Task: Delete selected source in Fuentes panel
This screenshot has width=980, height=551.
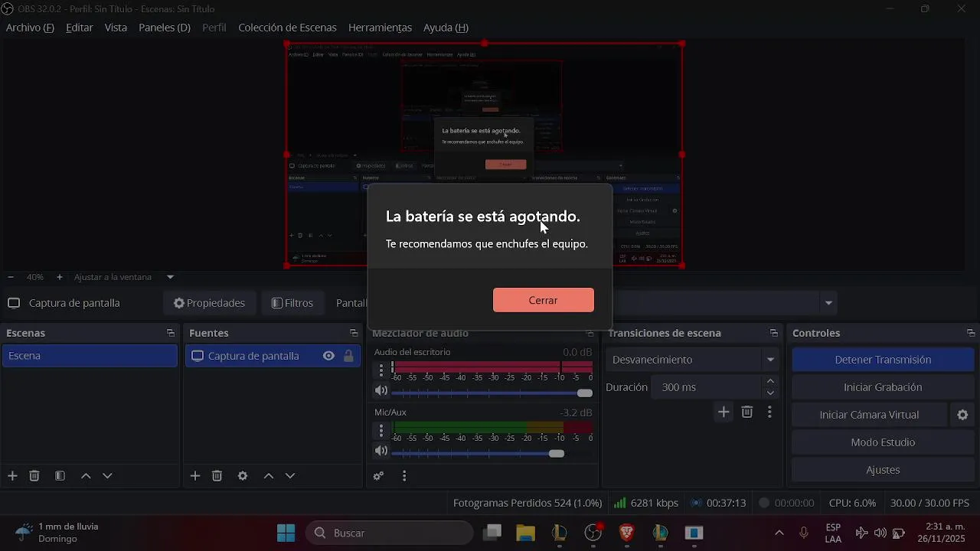Action: coord(217,476)
